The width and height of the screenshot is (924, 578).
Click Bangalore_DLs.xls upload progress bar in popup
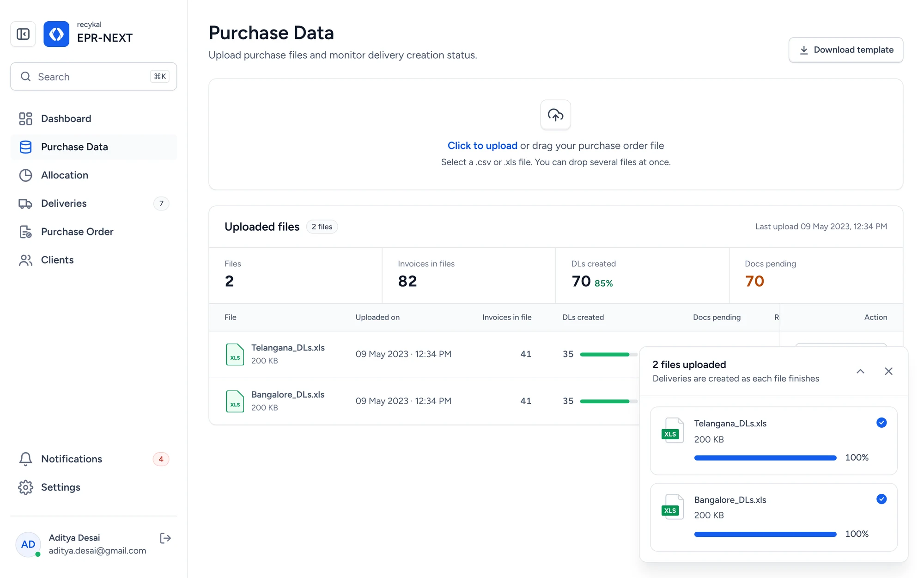coord(765,534)
